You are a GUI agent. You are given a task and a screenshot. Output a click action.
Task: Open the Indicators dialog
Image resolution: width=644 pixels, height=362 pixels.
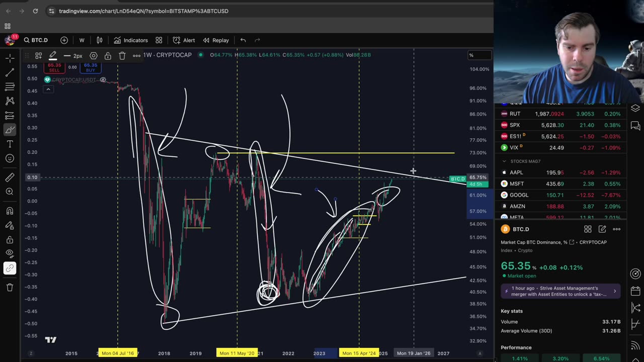click(x=130, y=40)
